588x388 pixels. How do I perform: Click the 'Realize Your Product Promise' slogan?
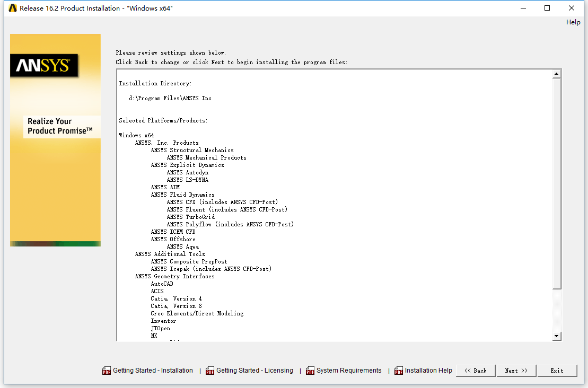pyautogui.click(x=60, y=126)
